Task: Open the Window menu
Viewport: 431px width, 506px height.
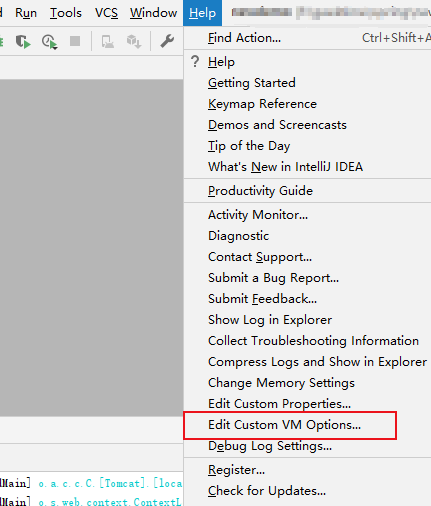Action: pyautogui.click(x=153, y=13)
